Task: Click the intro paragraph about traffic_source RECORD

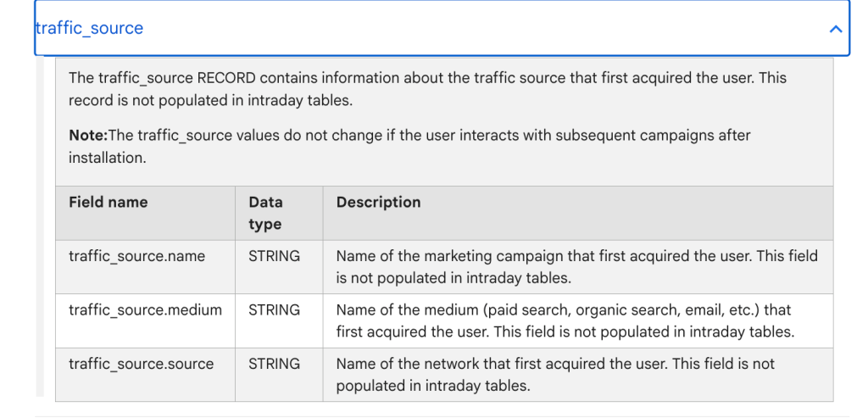Action: (x=427, y=88)
